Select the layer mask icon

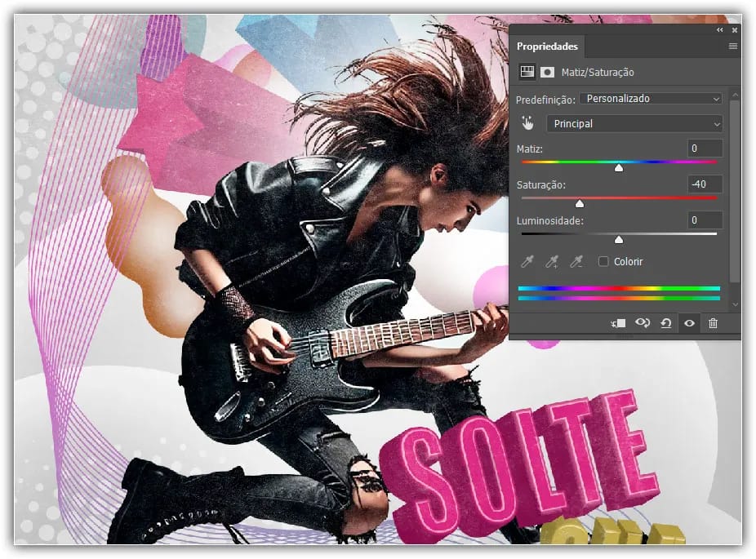(547, 73)
